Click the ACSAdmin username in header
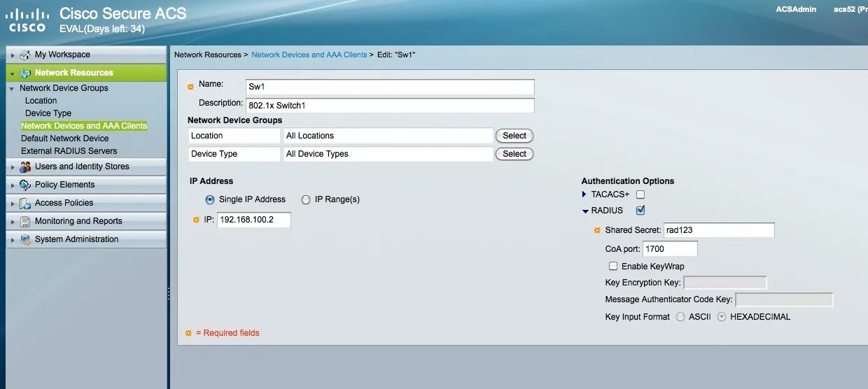Image resolution: width=868 pixels, height=389 pixels. pos(796,10)
